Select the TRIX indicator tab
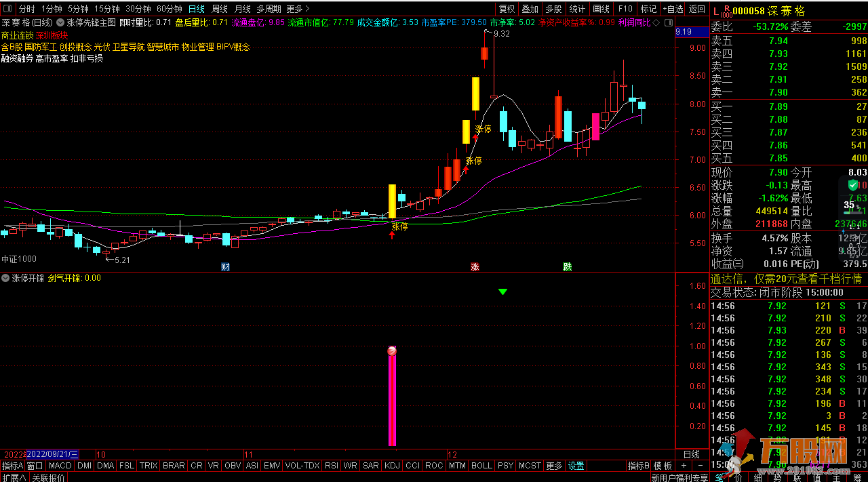The width and height of the screenshot is (868, 482). pos(149,466)
